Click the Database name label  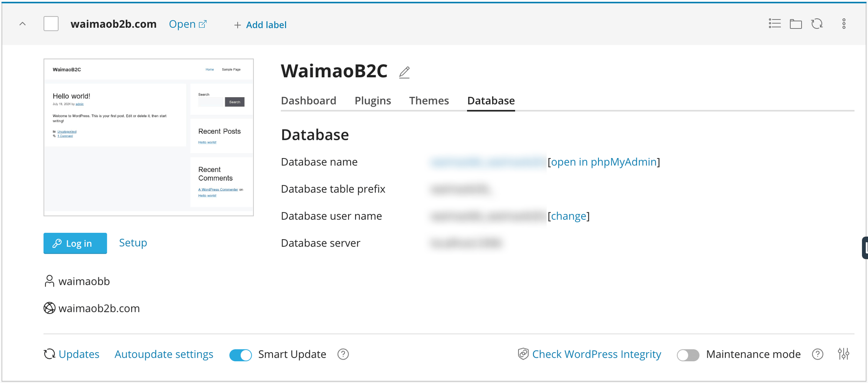tap(319, 162)
